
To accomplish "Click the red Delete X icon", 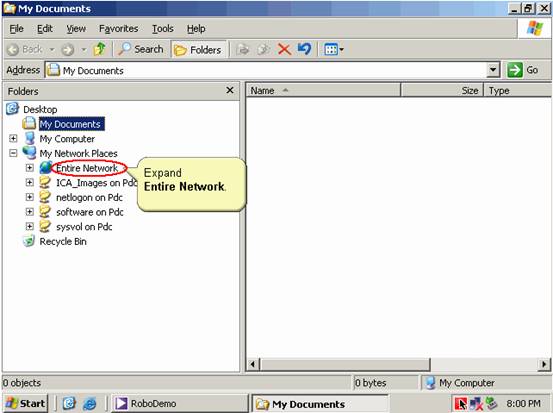I will (284, 50).
